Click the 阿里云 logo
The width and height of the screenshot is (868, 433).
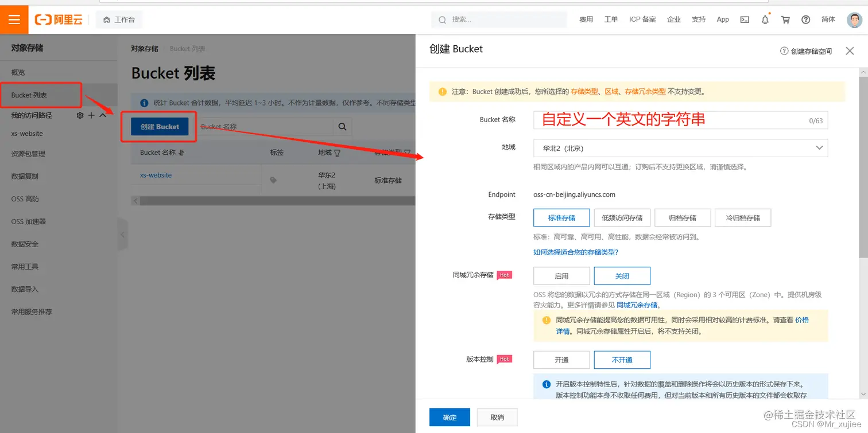point(57,19)
